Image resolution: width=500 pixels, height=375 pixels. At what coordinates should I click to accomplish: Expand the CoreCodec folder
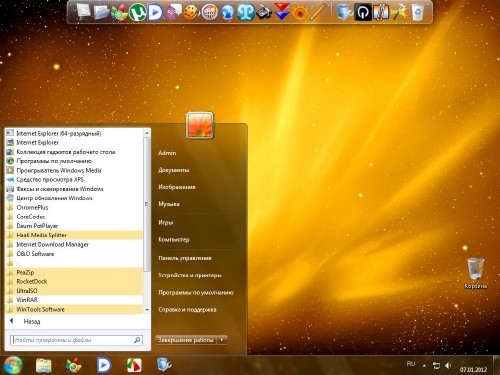(x=74, y=217)
